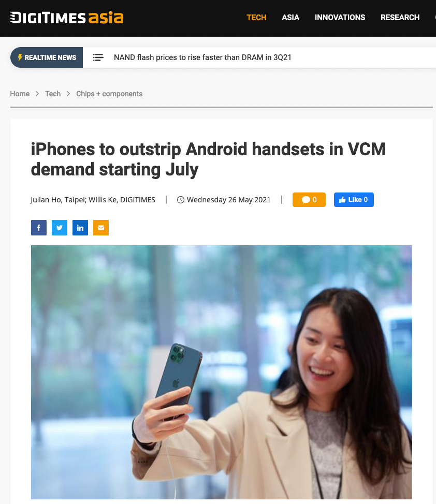Go to Tech breadcrumb
This screenshot has width=436, height=504.
coord(53,94)
